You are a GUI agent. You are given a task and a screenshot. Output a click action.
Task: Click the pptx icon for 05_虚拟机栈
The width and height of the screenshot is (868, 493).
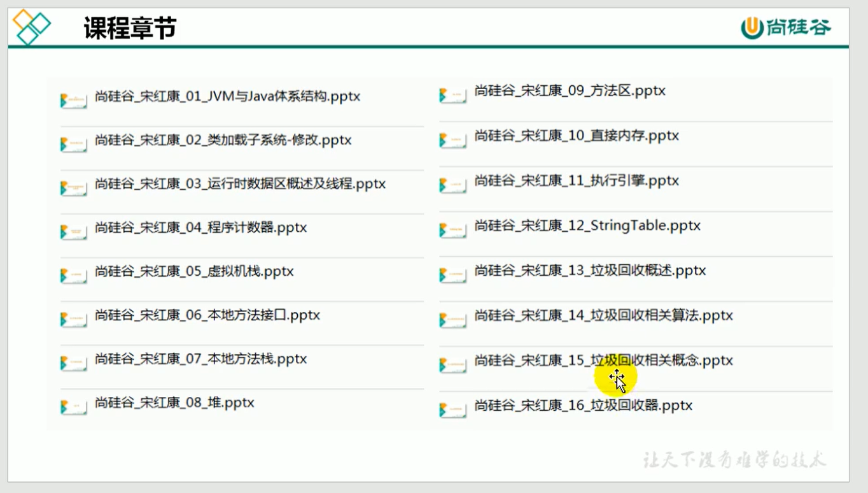coord(74,276)
